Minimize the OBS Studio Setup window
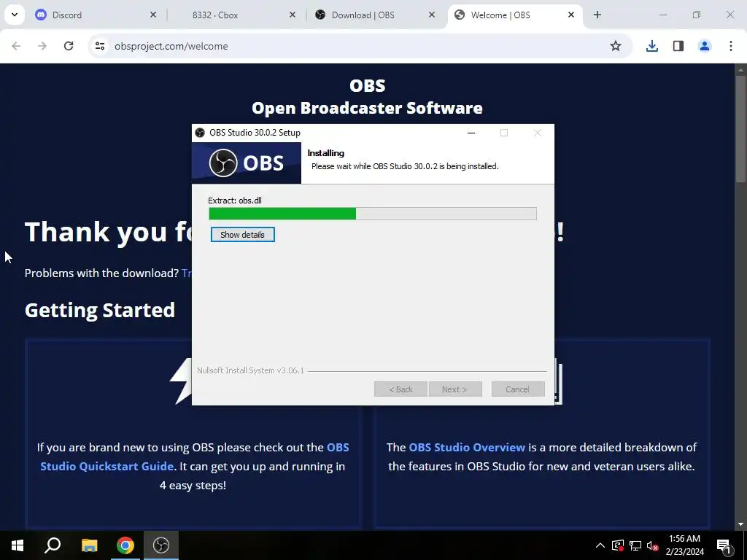 (x=471, y=133)
